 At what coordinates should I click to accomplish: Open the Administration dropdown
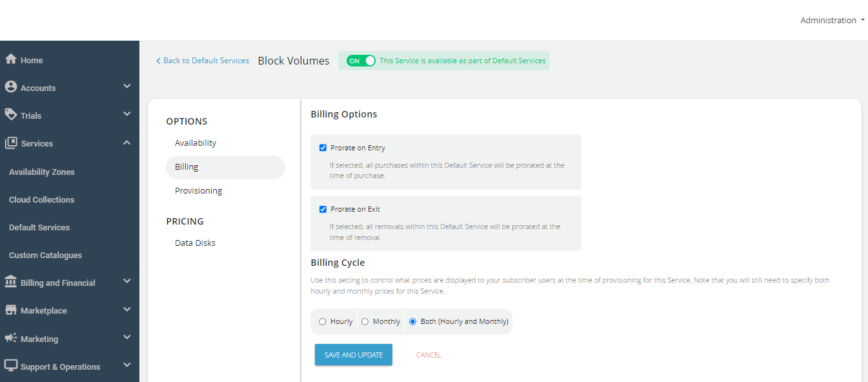(x=831, y=20)
